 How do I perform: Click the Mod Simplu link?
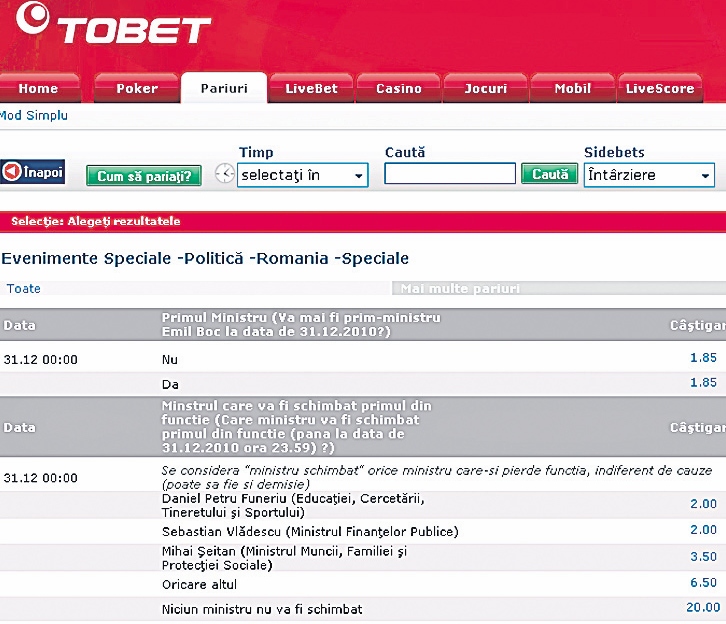34,115
